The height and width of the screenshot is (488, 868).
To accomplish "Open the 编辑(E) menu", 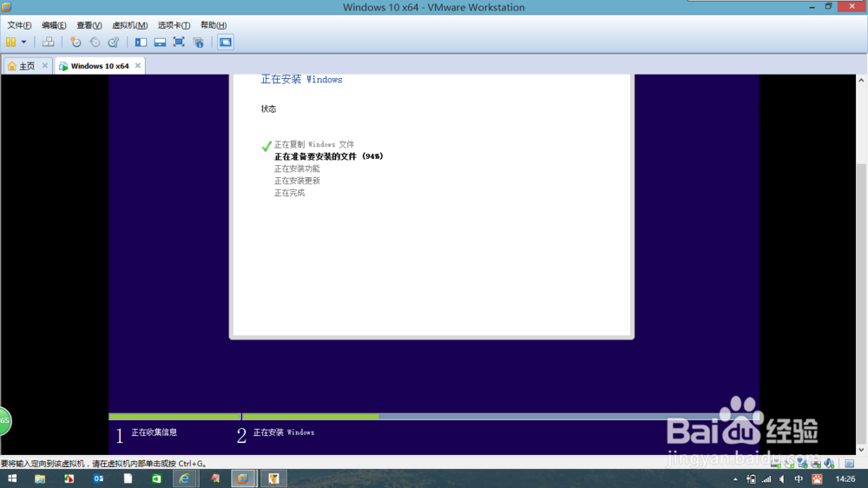I will point(54,25).
